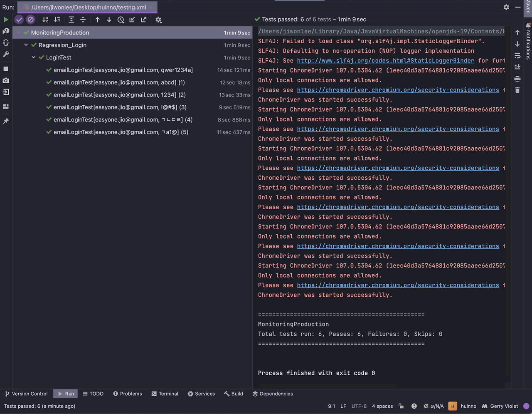Image resolution: width=532 pixels, height=414 pixels.
Task: Toggle Sort by Duration button
Action: click(x=57, y=20)
